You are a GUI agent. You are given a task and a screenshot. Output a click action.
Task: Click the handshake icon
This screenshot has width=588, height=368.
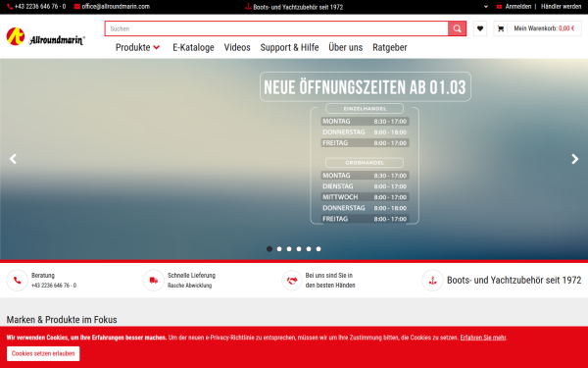(292, 280)
